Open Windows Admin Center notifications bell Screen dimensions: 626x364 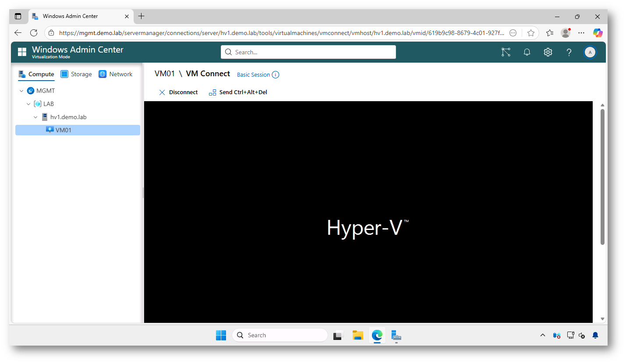527,52
